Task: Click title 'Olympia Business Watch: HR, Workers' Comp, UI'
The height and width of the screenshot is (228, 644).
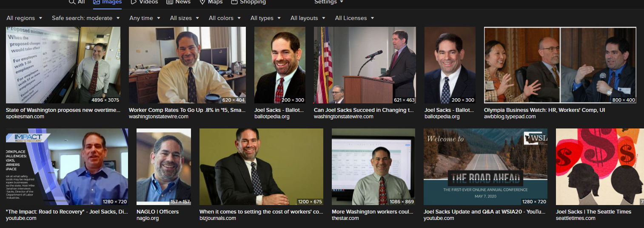Action: [544, 110]
